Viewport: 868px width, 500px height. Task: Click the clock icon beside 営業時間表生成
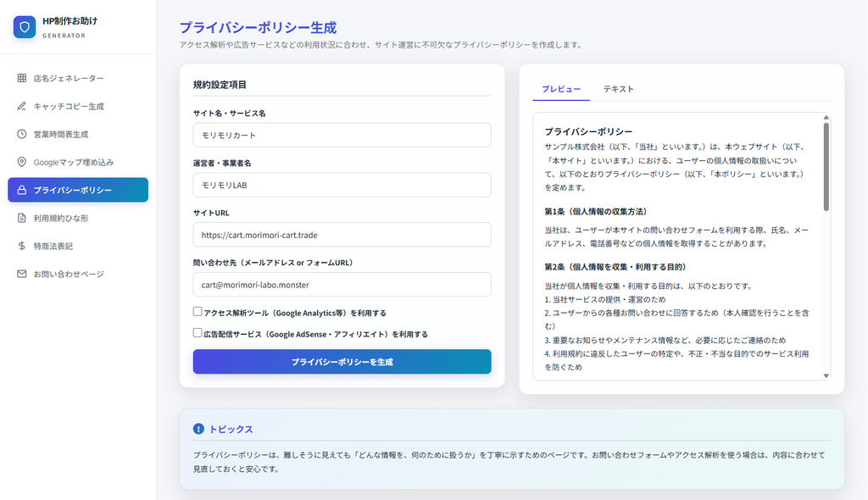(x=21, y=134)
